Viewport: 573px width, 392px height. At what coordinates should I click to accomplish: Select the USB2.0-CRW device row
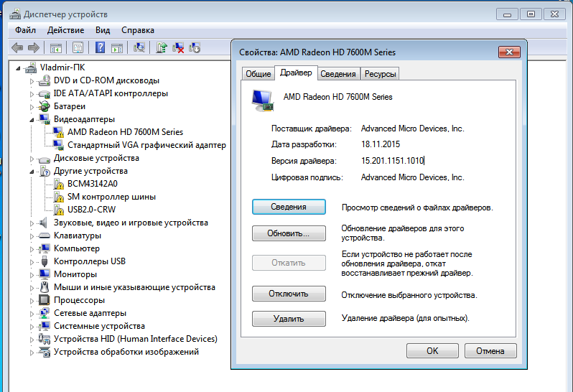[x=91, y=210]
